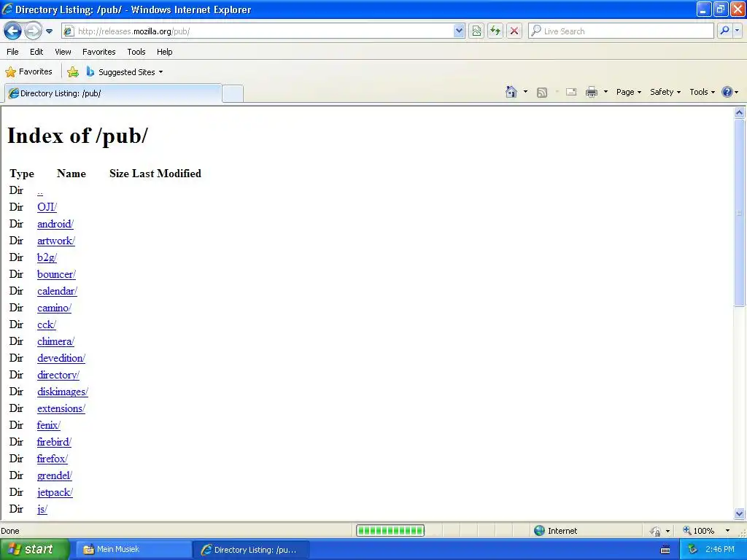This screenshot has width=747, height=560.
Task: Click the search magnifier button
Action: (724, 31)
